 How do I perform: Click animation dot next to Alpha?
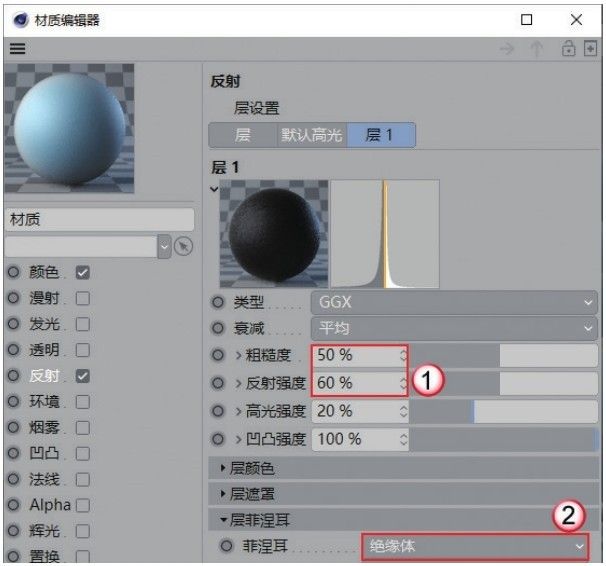click(x=14, y=505)
